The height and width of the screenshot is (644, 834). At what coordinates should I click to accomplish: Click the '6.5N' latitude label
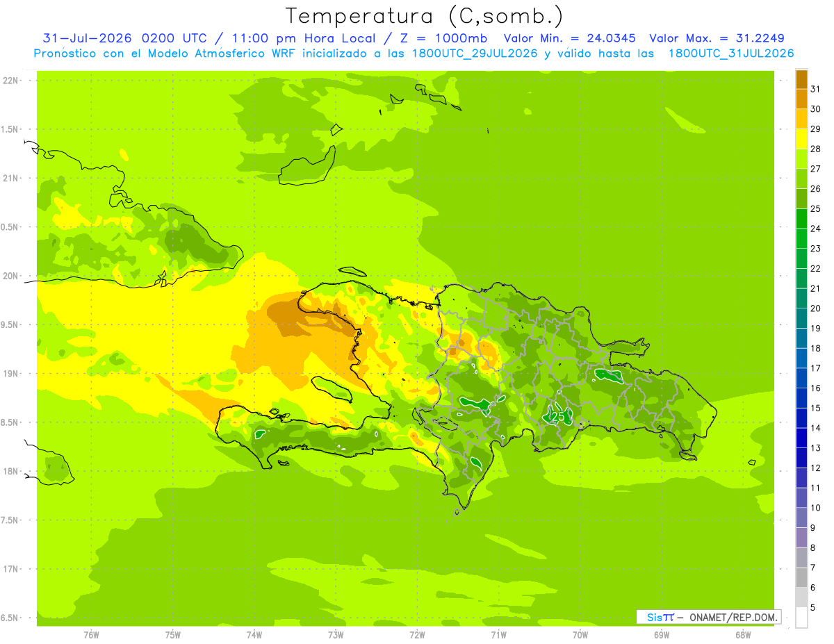[x=10, y=618]
